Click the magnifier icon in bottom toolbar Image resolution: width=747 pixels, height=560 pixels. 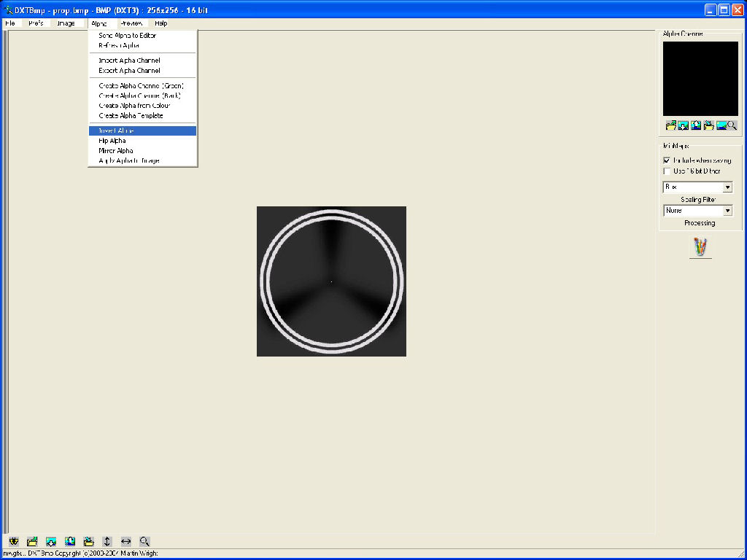(x=144, y=541)
